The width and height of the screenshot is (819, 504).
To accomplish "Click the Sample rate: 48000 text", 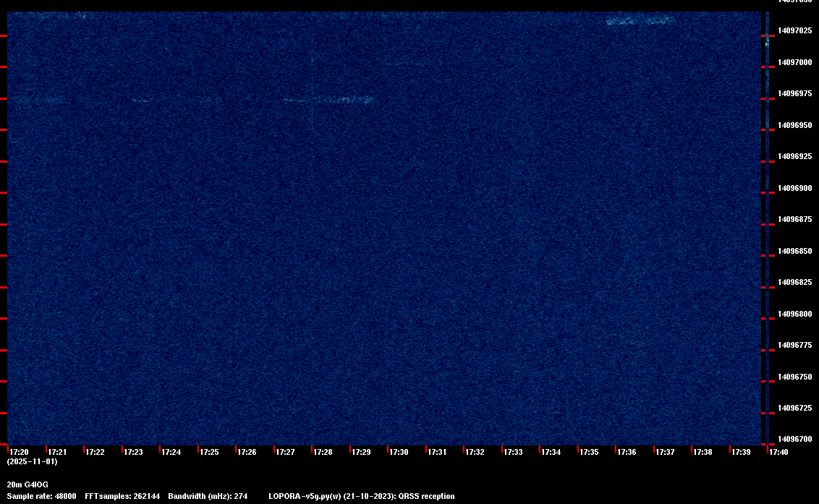I will 41,496.
